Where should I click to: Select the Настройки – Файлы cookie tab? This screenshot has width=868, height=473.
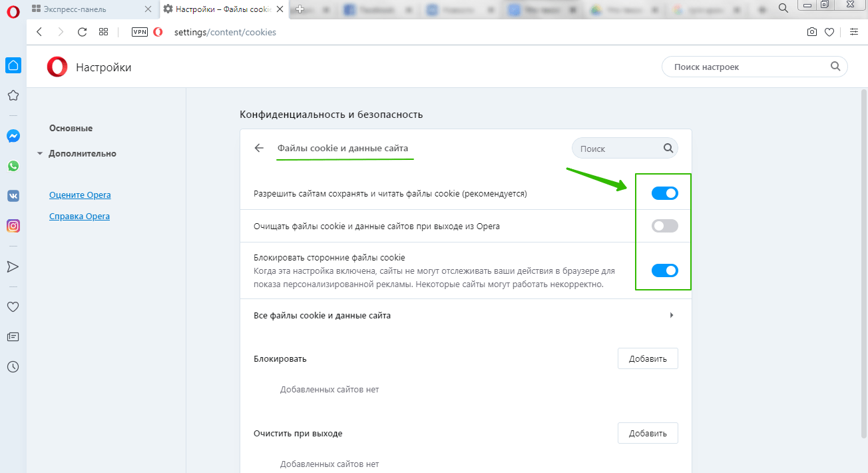click(225, 9)
